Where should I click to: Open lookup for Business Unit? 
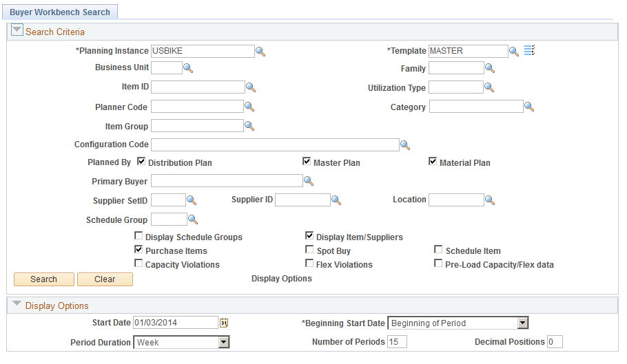pos(188,68)
